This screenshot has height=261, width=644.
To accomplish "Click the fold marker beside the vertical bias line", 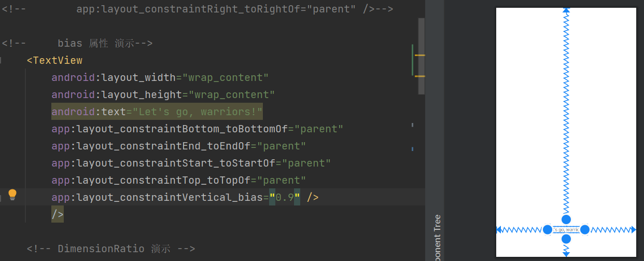I will [x=2, y=197].
